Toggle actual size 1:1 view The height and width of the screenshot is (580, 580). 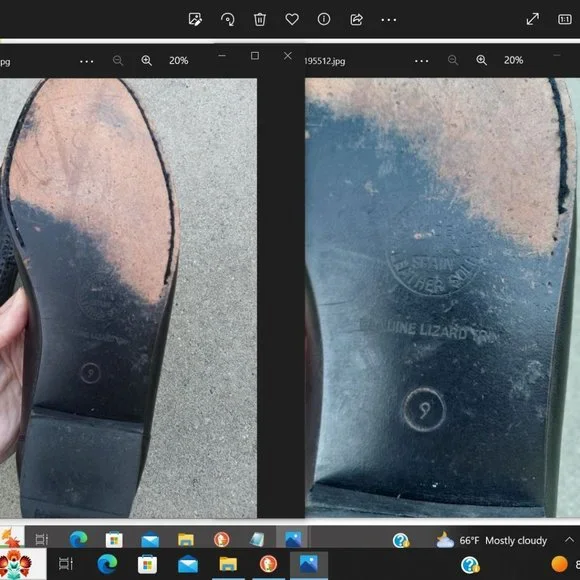(564, 19)
